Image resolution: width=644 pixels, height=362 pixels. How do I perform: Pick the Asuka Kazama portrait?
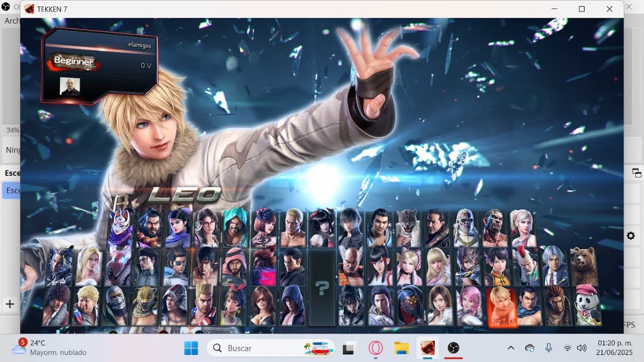[x=440, y=306]
